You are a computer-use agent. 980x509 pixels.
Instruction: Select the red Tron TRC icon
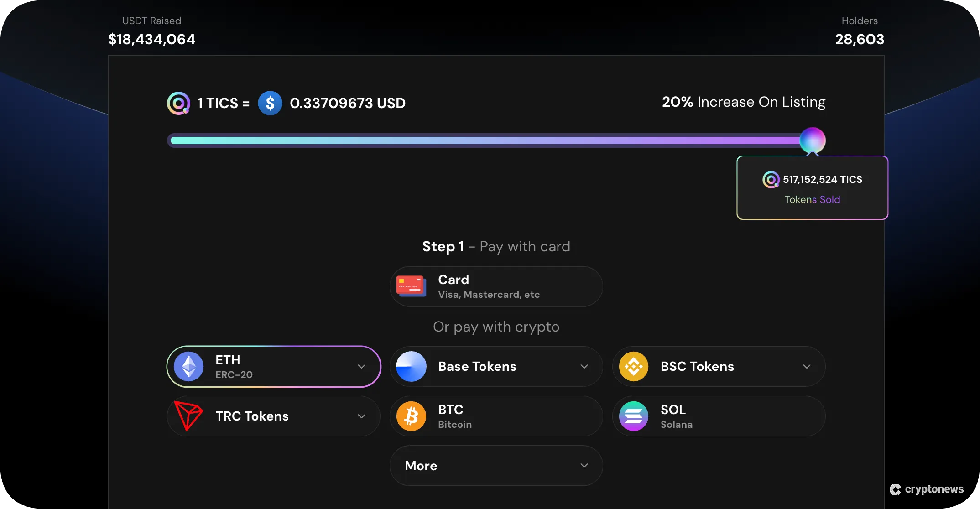[x=188, y=416]
